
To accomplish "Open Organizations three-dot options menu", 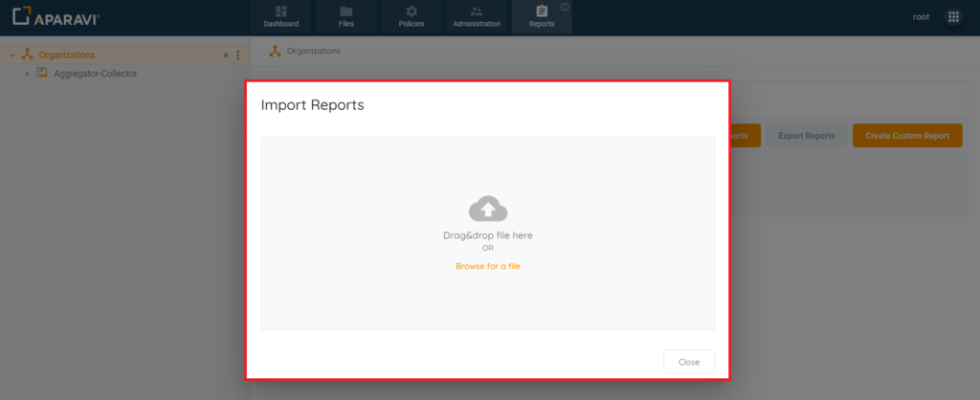I will coord(237,55).
